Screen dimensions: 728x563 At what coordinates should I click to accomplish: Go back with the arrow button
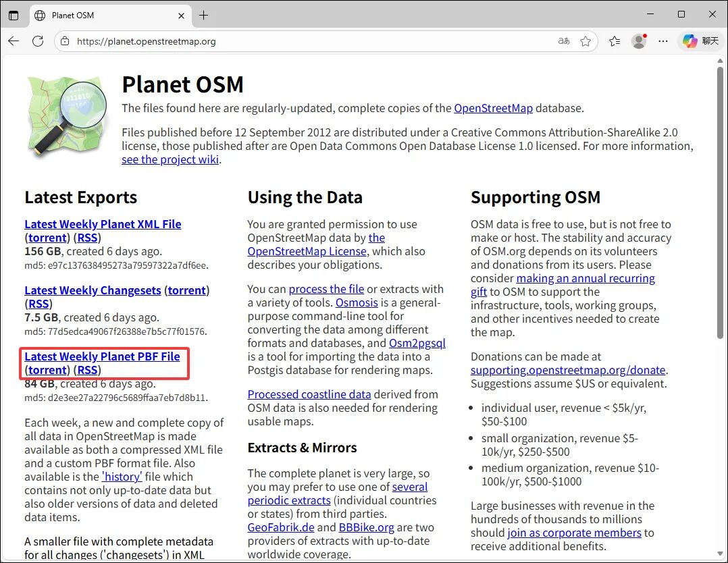14,41
